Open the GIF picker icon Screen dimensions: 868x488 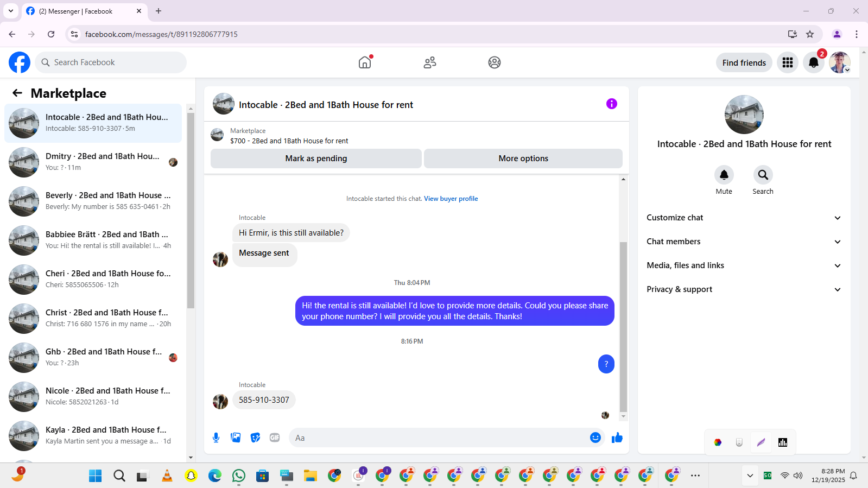click(275, 438)
